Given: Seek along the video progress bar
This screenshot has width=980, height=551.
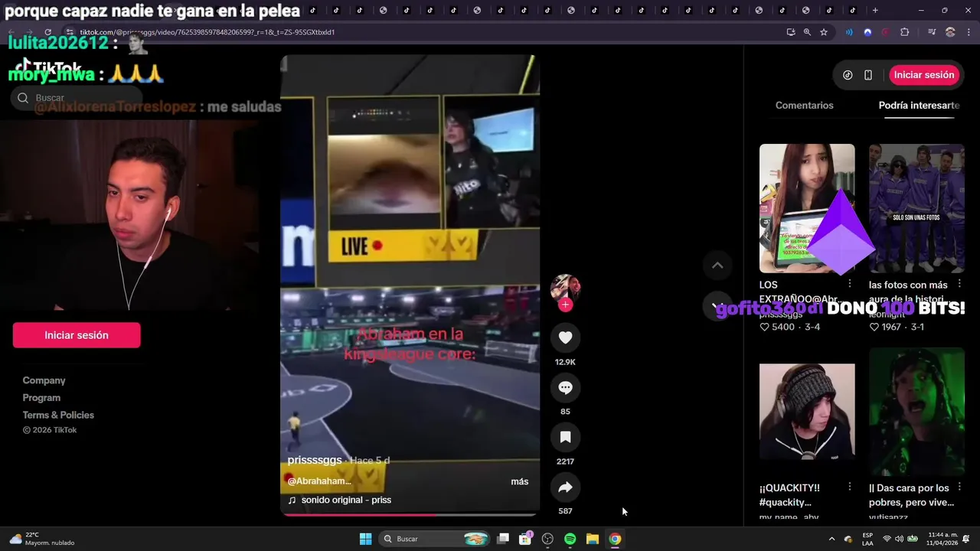Looking at the screenshot, I should tap(410, 514).
